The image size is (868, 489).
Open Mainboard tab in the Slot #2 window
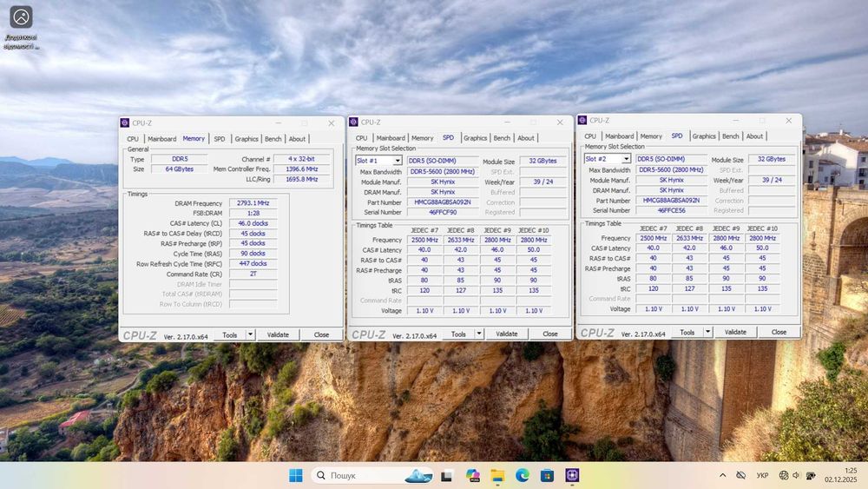coord(619,136)
